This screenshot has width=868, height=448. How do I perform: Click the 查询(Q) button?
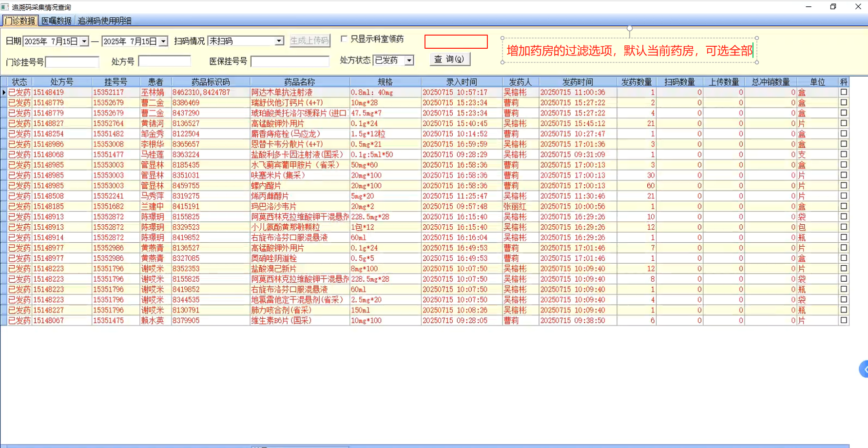(x=449, y=59)
